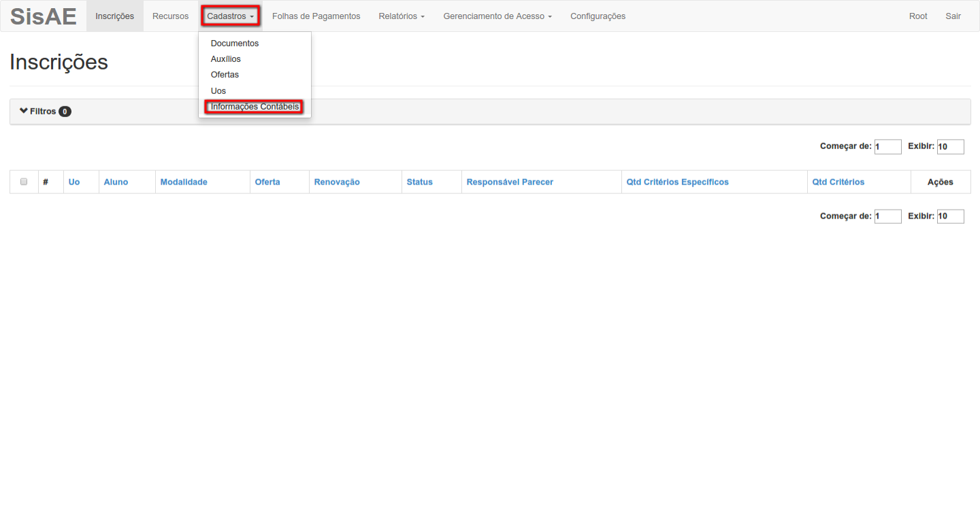This screenshot has width=980, height=505.
Task: Log out with Sair link
Action: [x=953, y=16]
